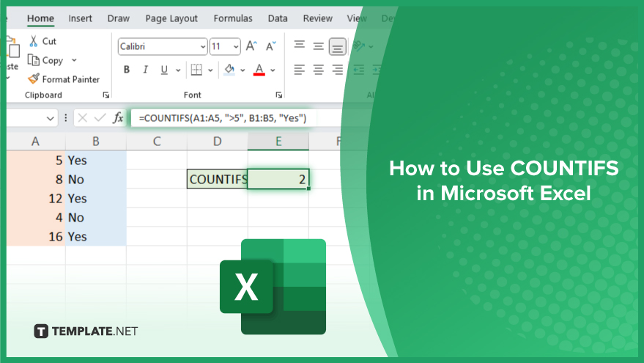Activate the Format Painter brush
The image size is (644, 363).
point(34,78)
